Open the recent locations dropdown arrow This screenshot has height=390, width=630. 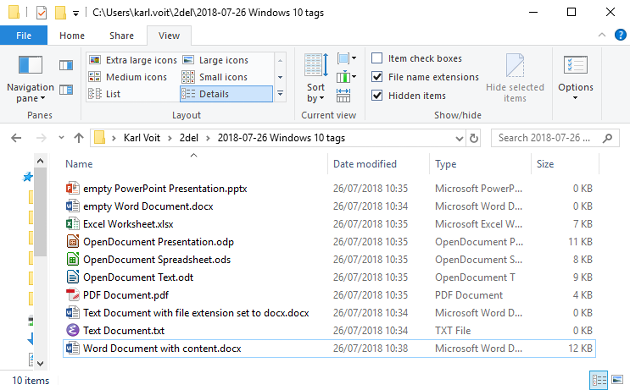click(61, 138)
